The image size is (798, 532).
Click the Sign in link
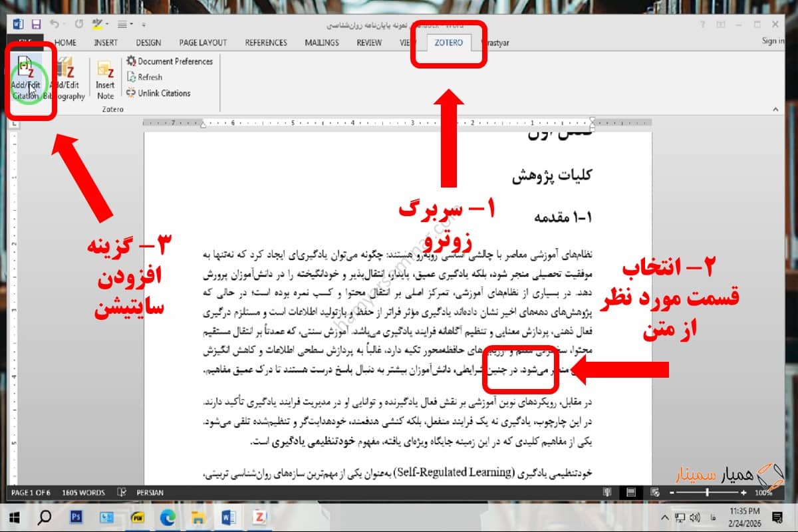tap(773, 41)
